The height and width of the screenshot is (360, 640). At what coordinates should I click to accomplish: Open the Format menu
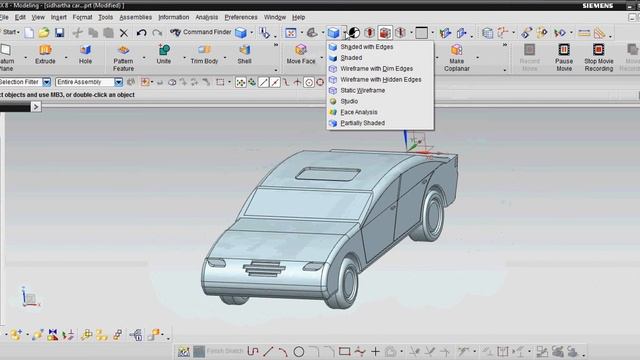pyautogui.click(x=82, y=17)
